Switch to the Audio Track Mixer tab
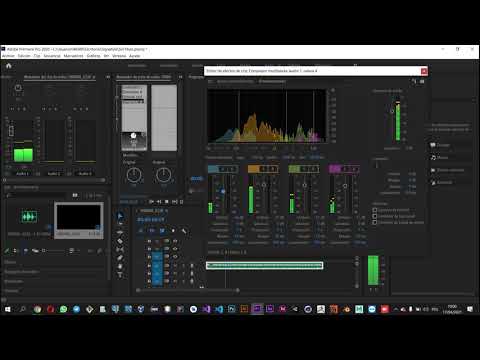This screenshot has height=360, width=480. (144, 77)
